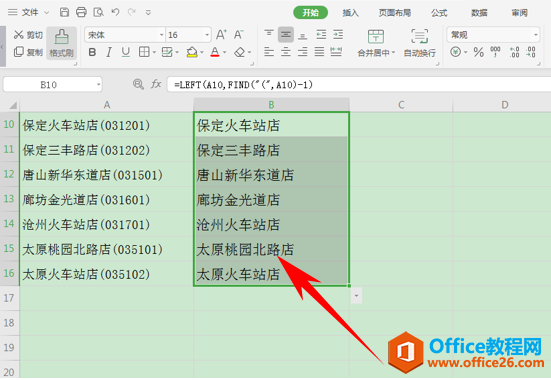Toggle bold formatting

[x=92, y=52]
